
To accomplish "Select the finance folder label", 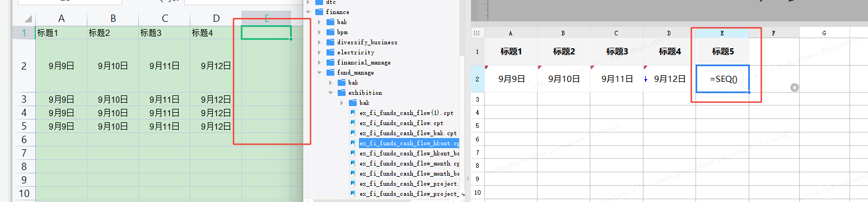I will pos(338,12).
